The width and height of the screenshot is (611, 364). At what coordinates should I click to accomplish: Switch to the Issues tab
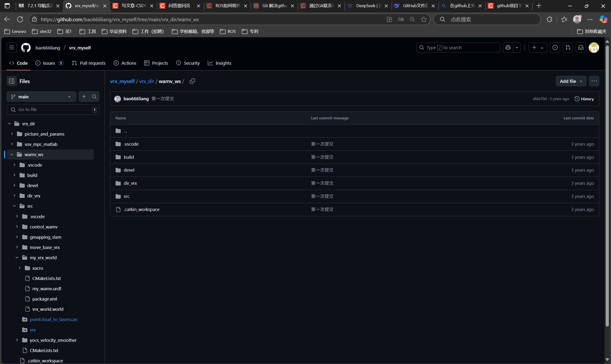[49, 63]
